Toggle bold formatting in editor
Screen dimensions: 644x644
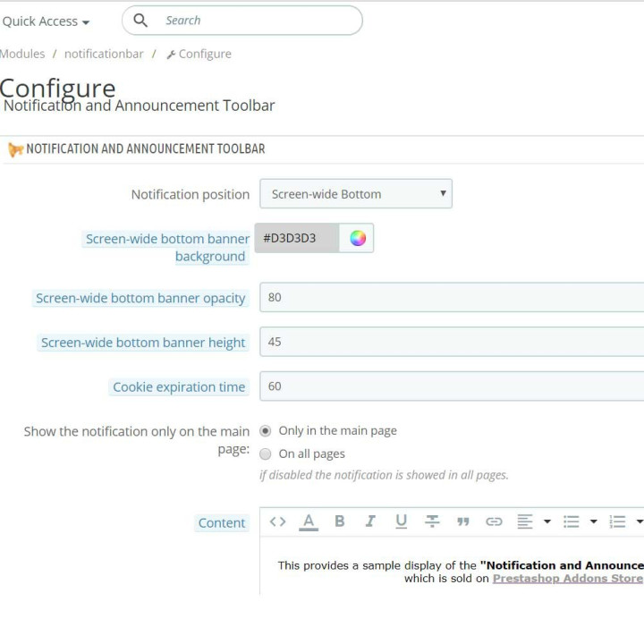tap(340, 521)
